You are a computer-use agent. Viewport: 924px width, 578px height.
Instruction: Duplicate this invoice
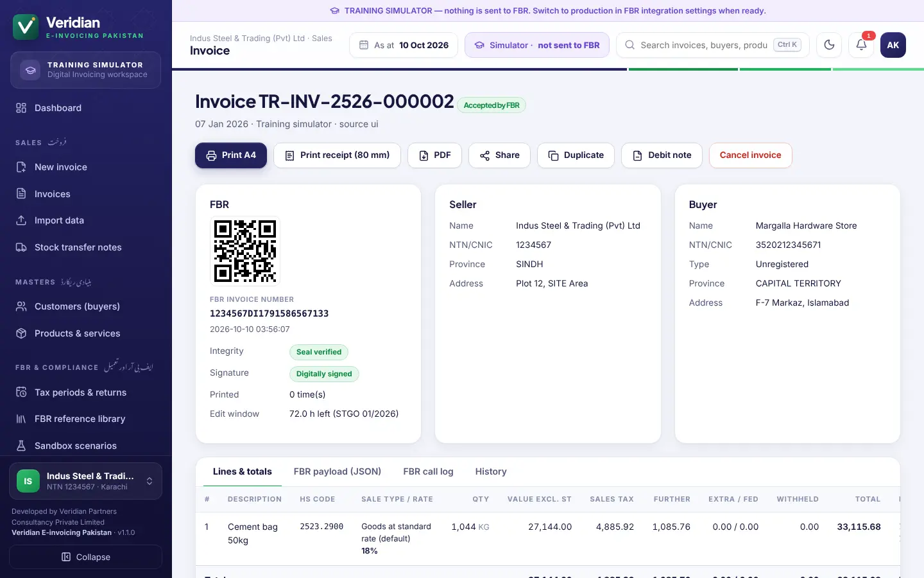[576, 155]
